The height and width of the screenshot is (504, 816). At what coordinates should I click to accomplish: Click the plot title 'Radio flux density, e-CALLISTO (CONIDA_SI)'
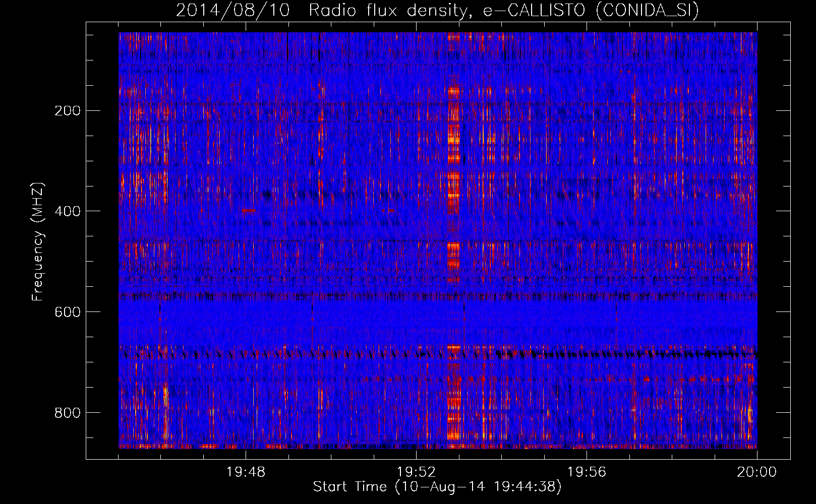point(504,10)
